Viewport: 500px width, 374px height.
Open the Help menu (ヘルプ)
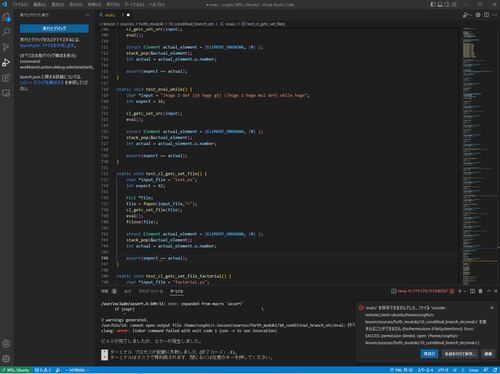coord(157,5)
